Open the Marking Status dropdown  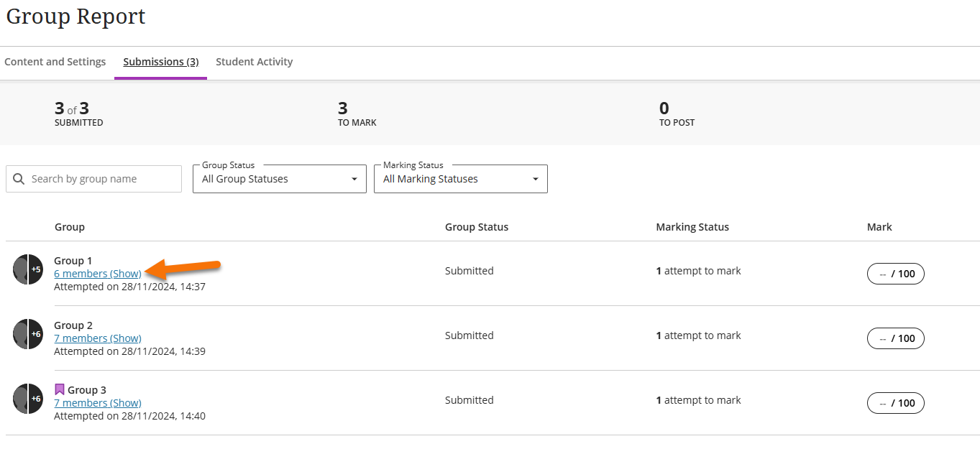tap(460, 178)
